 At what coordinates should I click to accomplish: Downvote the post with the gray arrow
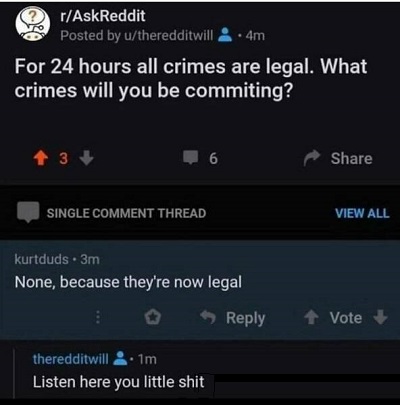(87, 158)
